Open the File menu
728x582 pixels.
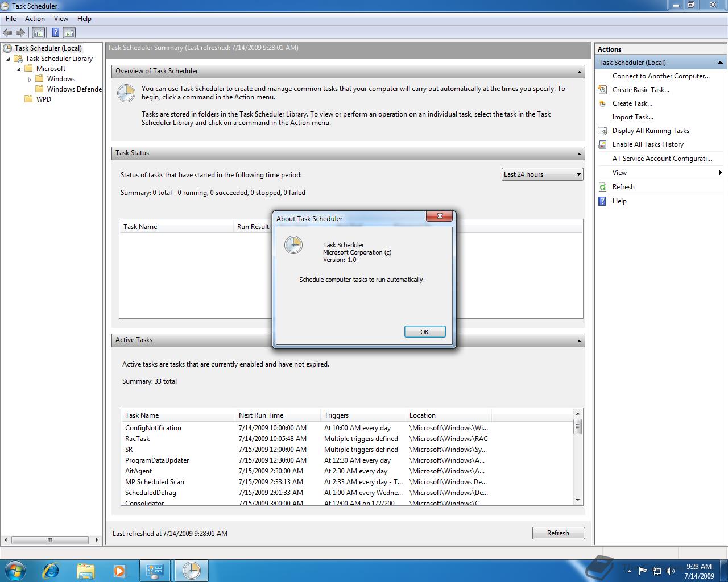[11, 19]
